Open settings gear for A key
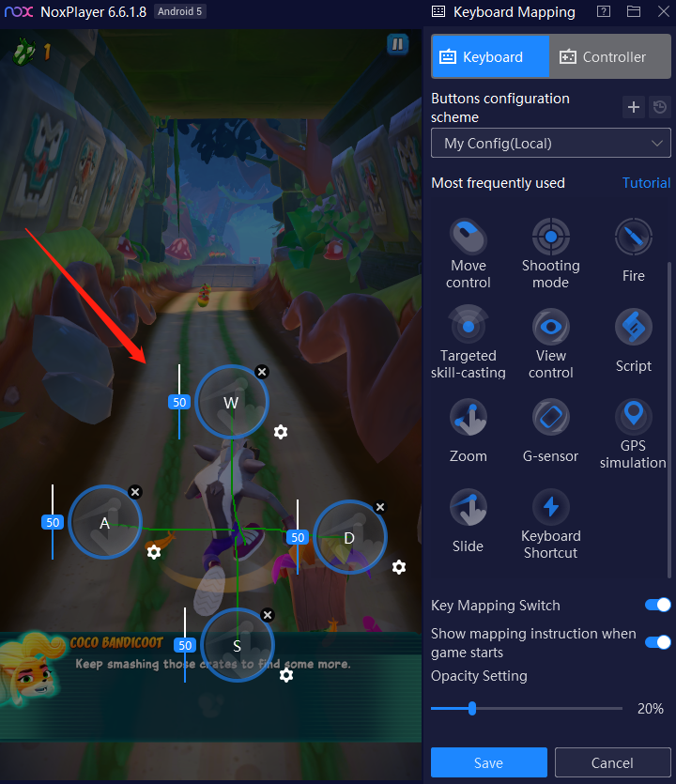Image resolution: width=676 pixels, height=784 pixels. pyautogui.click(x=154, y=552)
